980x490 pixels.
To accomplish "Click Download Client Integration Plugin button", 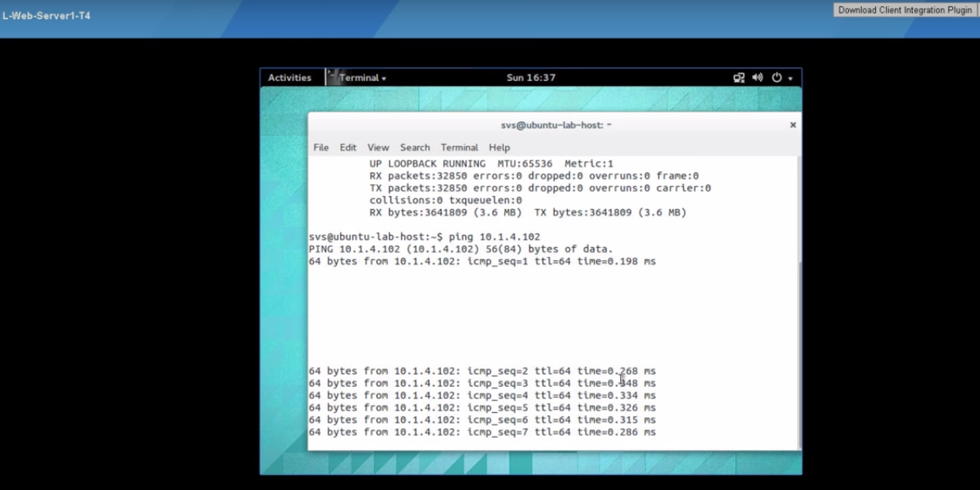I will pyautogui.click(x=905, y=10).
